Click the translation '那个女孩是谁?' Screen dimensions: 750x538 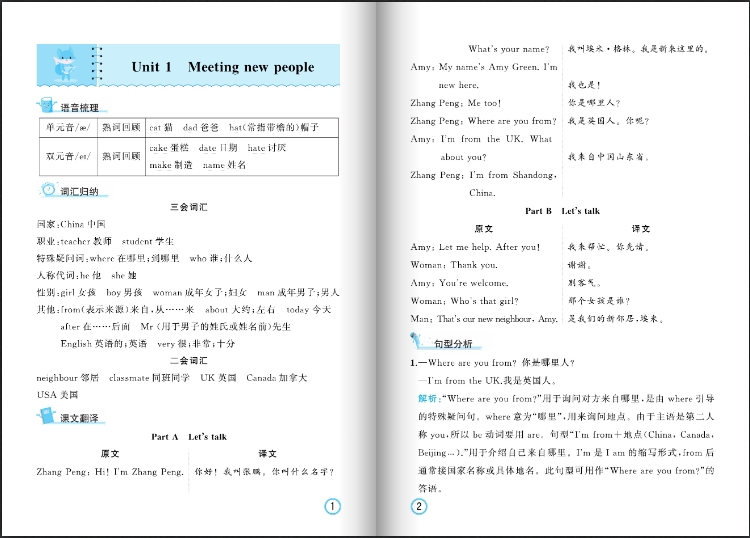[599, 301]
